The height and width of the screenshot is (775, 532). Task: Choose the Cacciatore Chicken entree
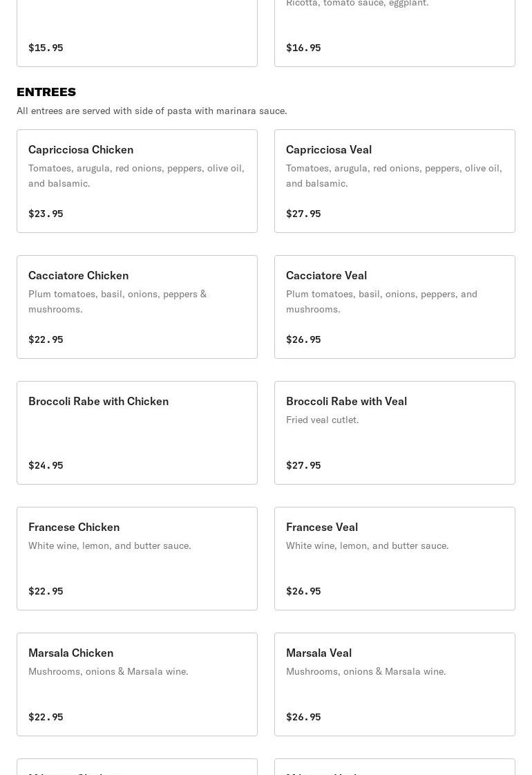(x=137, y=307)
